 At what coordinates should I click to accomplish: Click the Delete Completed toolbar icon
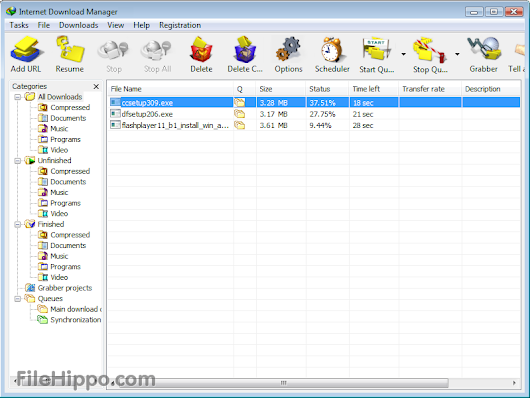pyautogui.click(x=245, y=55)
